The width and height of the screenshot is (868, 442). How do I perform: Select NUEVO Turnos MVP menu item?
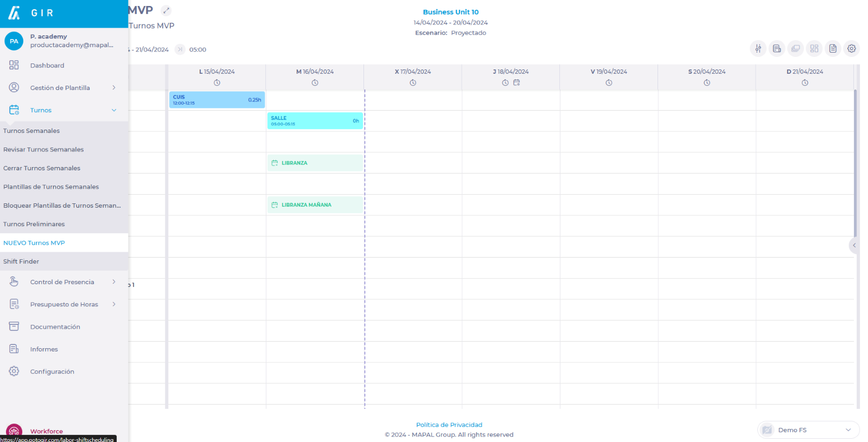(34, 243)
